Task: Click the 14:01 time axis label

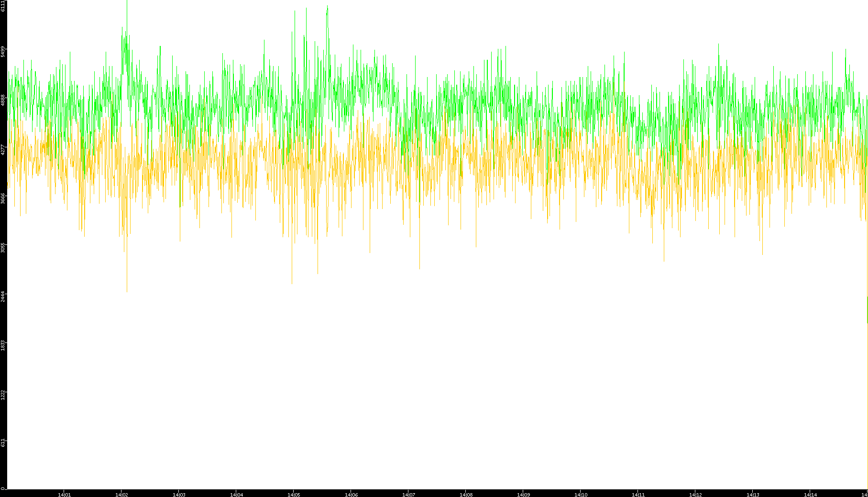Action: pyautogui.click(x=64, y=495)
